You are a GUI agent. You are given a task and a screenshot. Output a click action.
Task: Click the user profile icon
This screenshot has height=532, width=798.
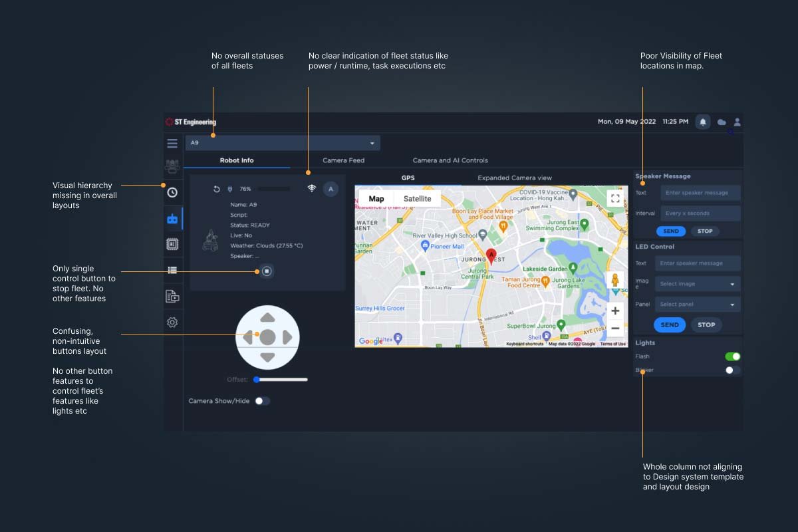(x=737, y=122)
